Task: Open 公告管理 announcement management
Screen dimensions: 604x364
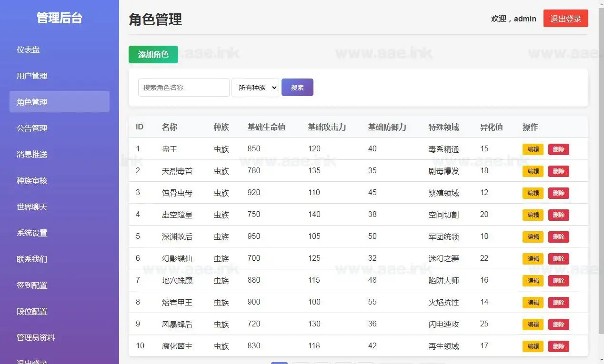Action: (32, 128)
